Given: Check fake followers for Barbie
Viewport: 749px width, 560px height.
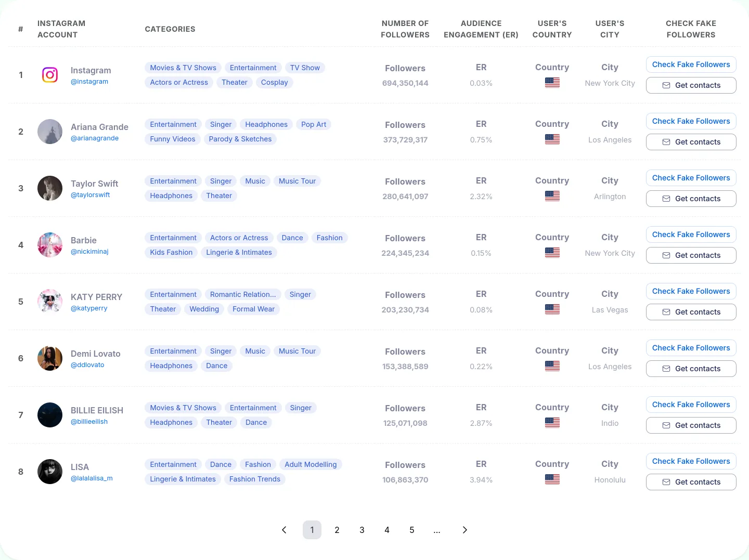Looking at the screenshot, I should tap(691, 235).
